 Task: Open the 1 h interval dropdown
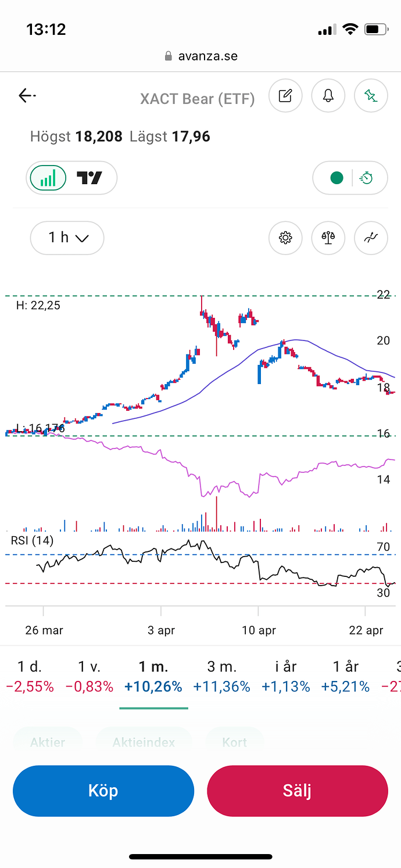pos(67,238)
